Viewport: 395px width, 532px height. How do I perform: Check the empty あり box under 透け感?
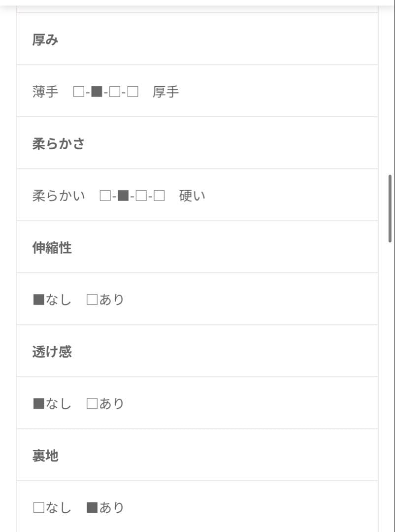(92, 404)
